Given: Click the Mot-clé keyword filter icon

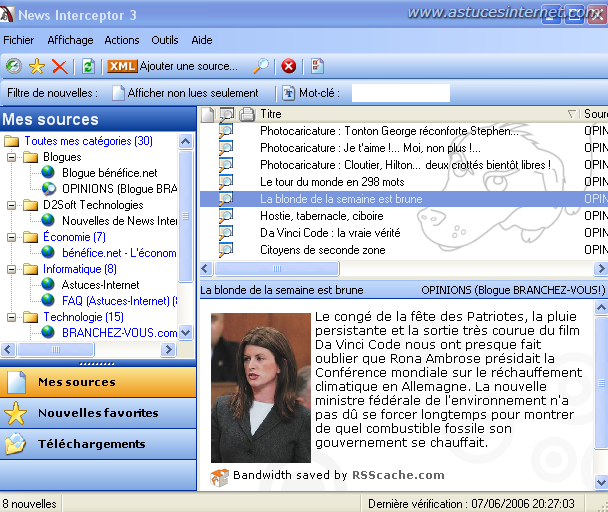Looking at the screenshot, I should (288, 93).
